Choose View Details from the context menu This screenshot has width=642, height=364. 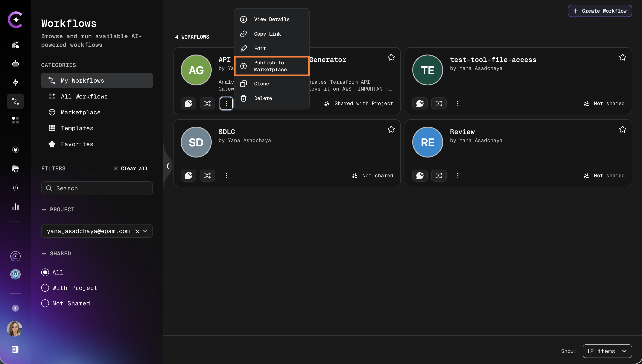click(272, 19)
